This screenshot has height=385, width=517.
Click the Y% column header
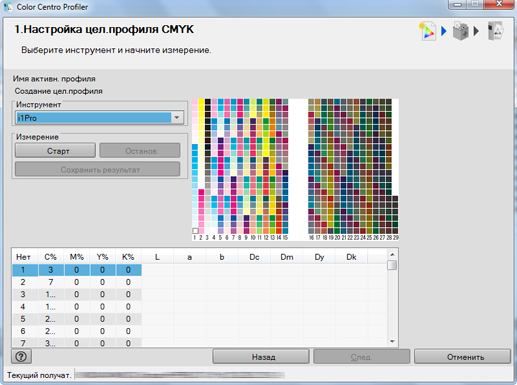pos(102,257)
